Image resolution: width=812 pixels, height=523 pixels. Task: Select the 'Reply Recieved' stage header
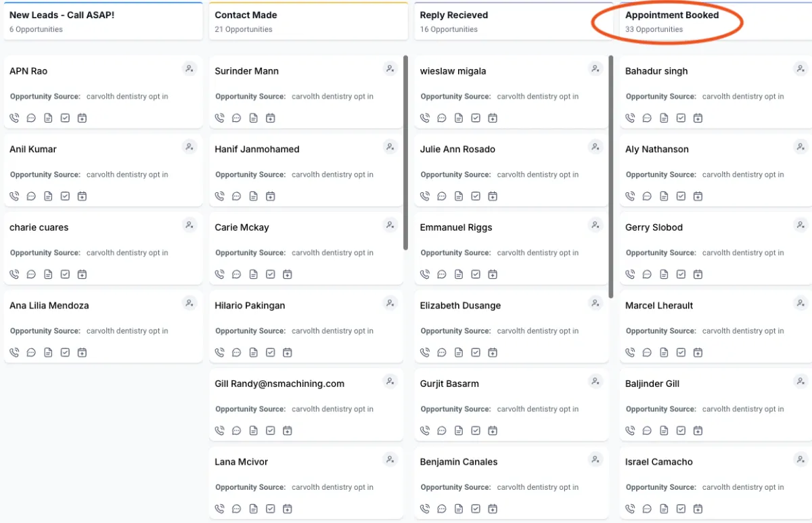pyautogui.click(x=514, y=22)
